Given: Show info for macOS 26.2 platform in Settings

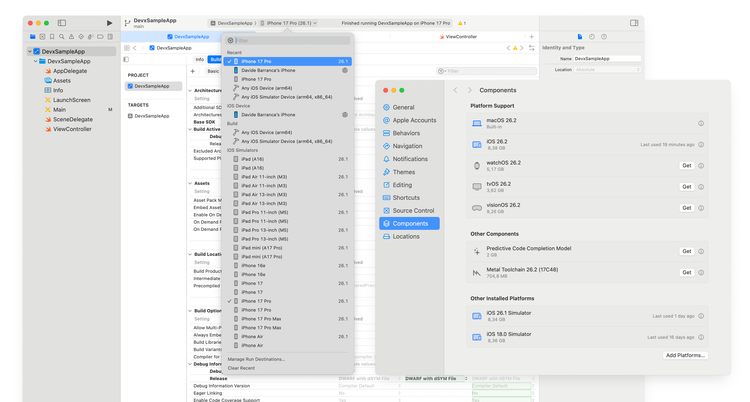Looking at the screenshot, I should pos(701,123).
